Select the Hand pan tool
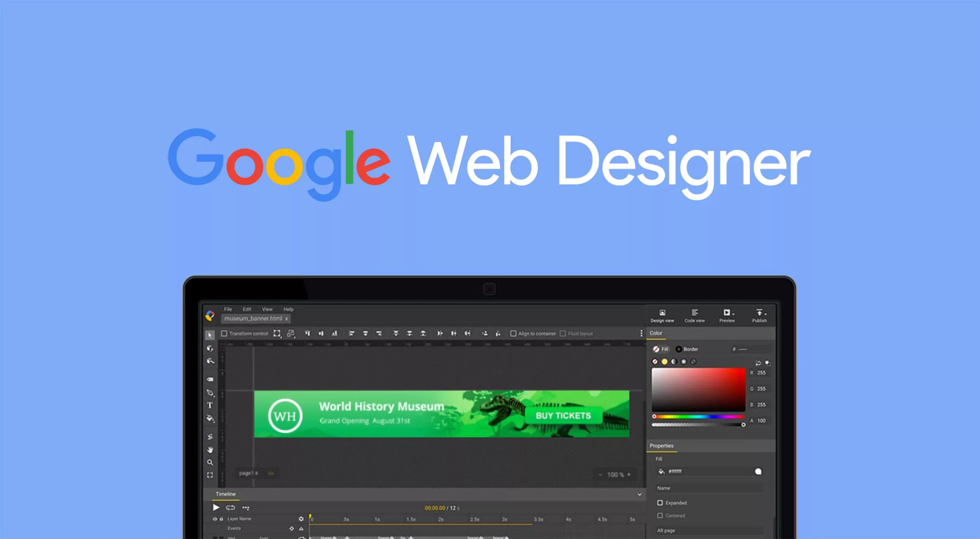980x539 pixels. pos(210,450)
